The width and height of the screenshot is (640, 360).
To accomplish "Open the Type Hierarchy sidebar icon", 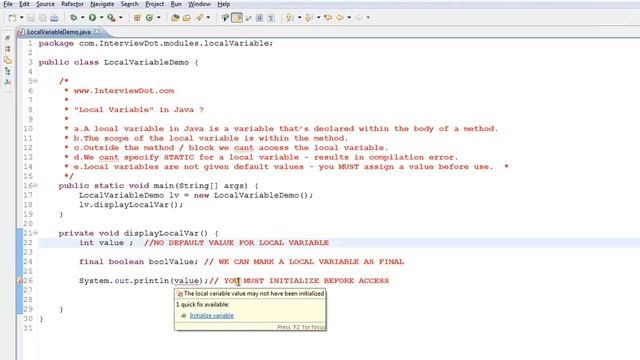I will pyautogui.click(x=7, y=71).
